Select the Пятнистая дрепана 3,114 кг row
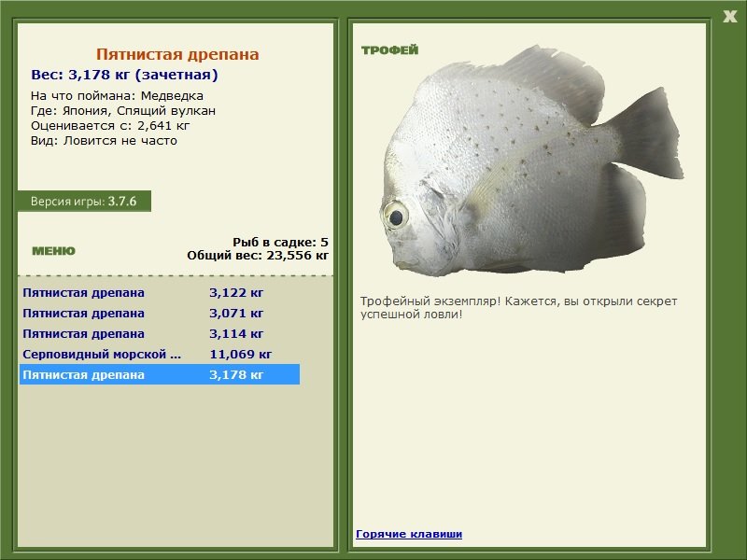The width and height of the screenshot is (747, 560). [159, 333]
